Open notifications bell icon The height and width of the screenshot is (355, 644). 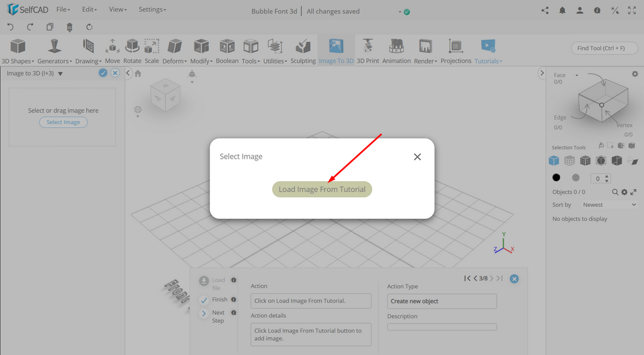[562, 11]
